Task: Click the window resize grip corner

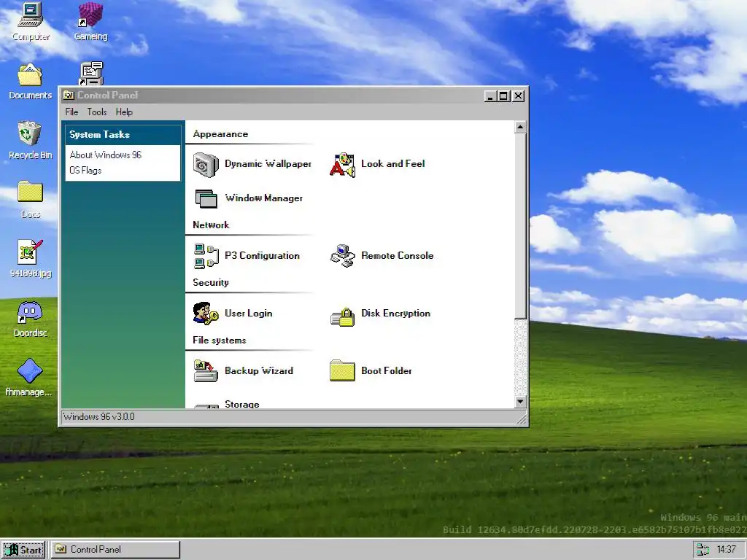Action: (x=522, y=419)
